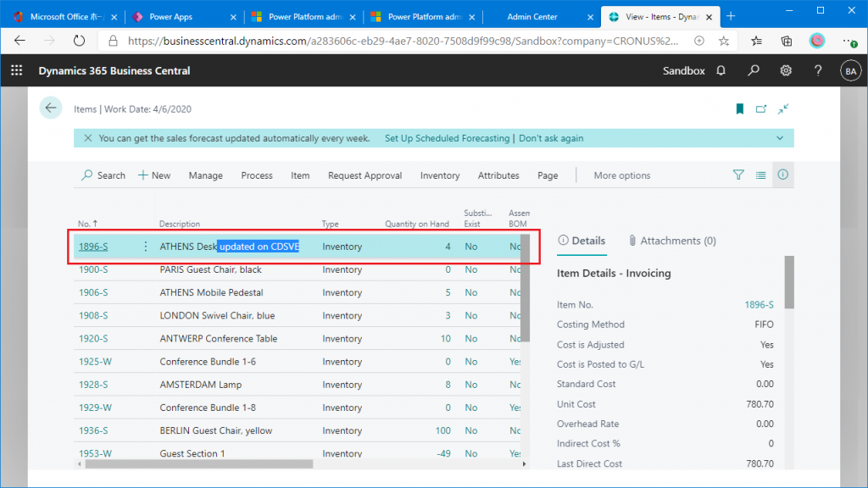Reload the current browser page
This screenshot has width=868, height=488.
point(79,41)
